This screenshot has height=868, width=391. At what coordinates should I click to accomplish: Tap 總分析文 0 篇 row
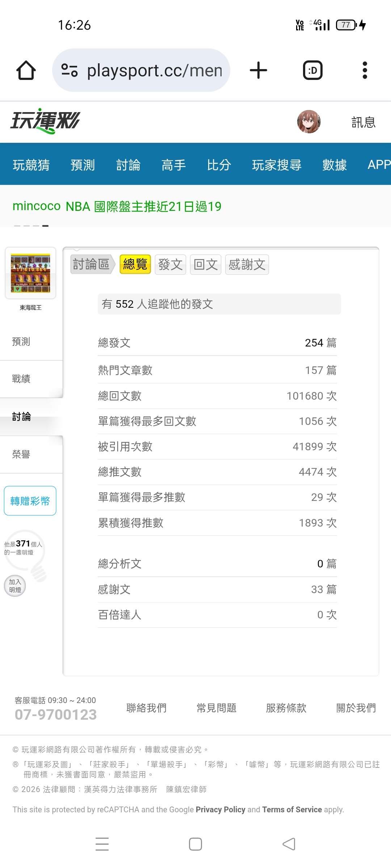(217, 563)
